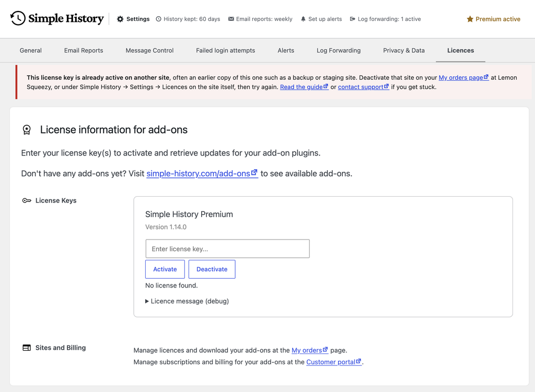Click the License Keys section label
The height and width of the screenshot is (392, 535).
[56, 200]
